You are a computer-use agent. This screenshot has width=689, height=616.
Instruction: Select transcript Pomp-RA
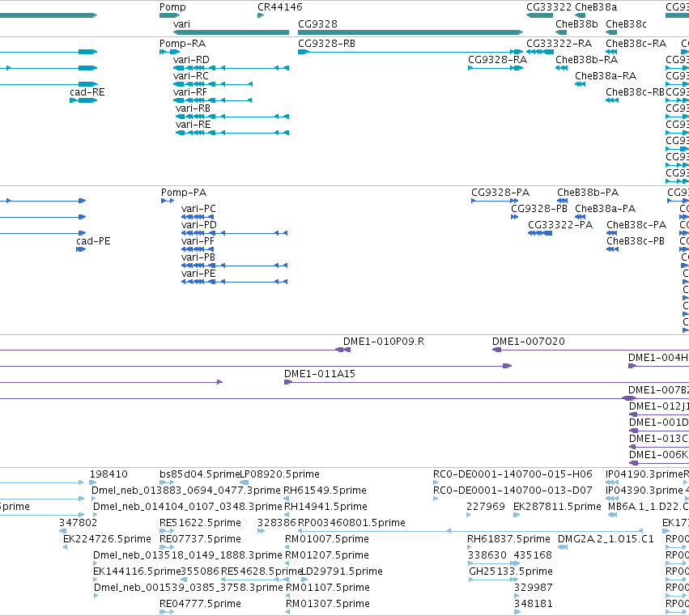182,44
